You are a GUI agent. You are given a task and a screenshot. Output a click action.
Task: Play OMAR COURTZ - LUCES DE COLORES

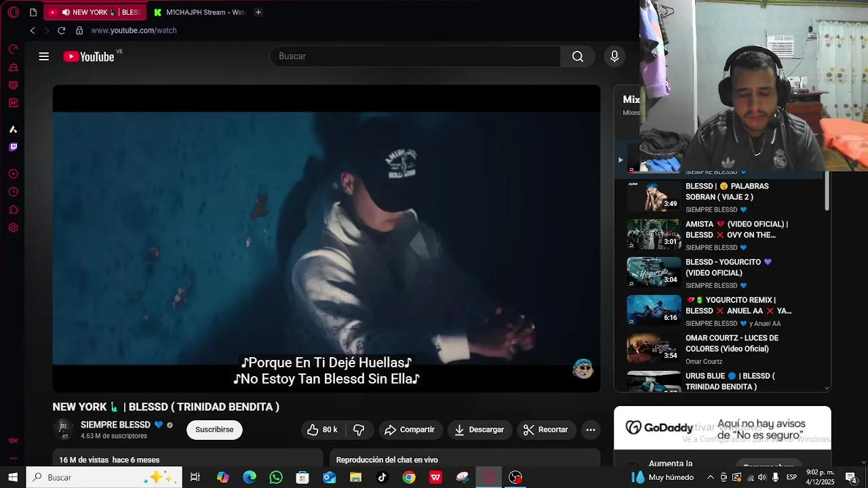[x=722, y=348]
